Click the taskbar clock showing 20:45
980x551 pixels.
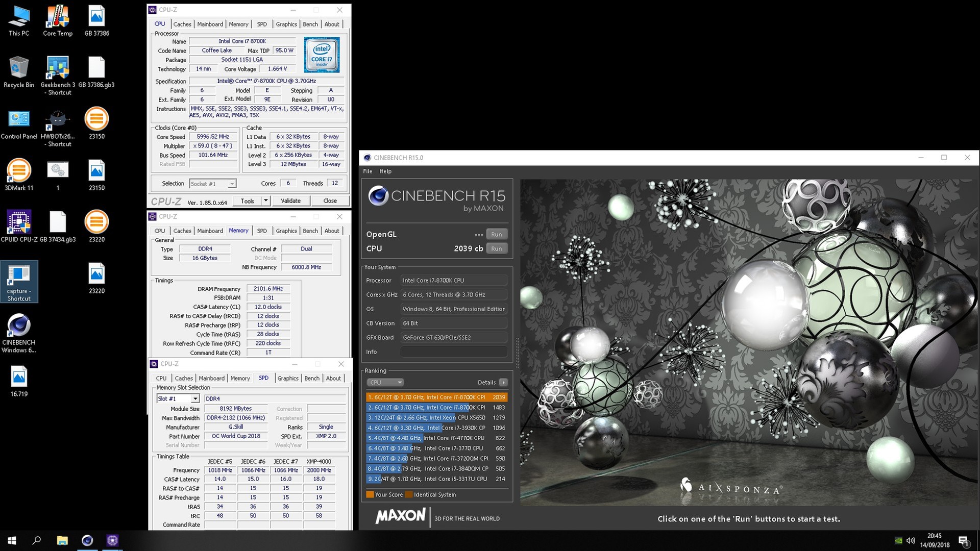click(x=935, y=540)
